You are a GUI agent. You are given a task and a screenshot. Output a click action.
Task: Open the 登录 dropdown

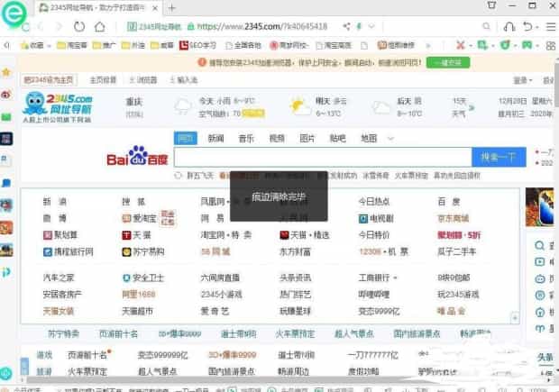tap(522, 80)
